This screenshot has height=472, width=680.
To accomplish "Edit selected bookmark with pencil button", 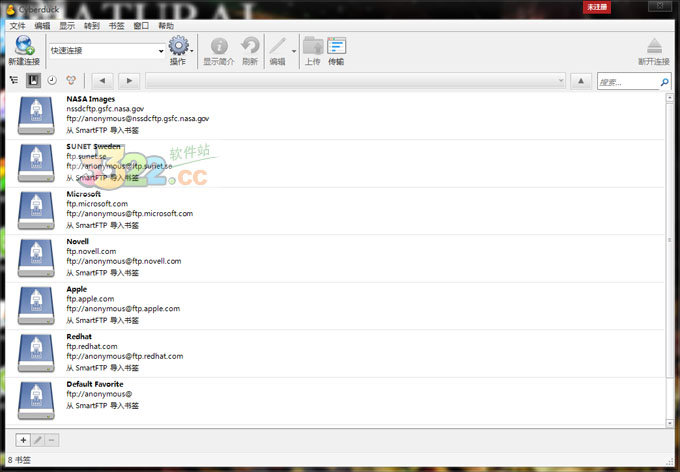I will pos(38,440).
